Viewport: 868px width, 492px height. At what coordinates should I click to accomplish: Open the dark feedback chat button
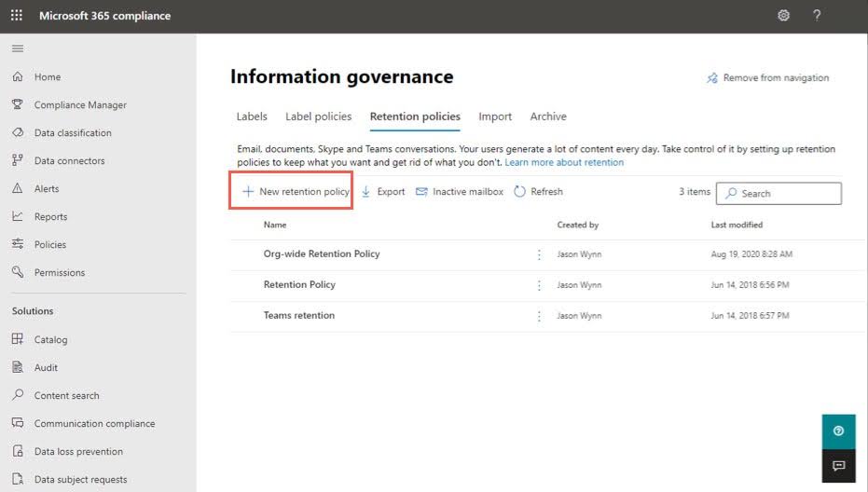point(839,465)
